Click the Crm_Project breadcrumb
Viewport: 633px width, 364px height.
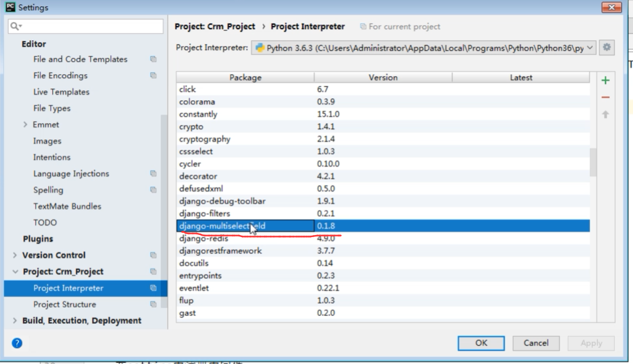[215, 26]
